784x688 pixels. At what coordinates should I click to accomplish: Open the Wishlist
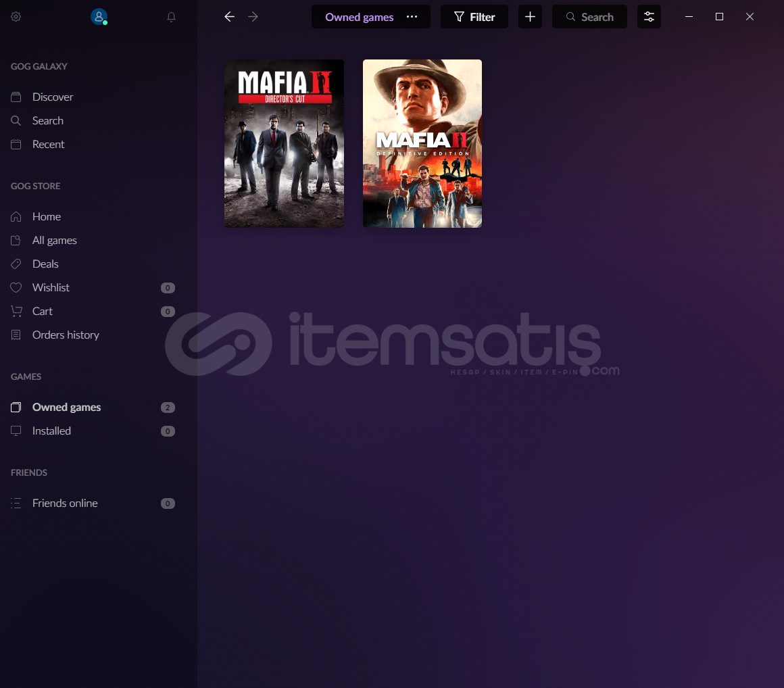(51, 287)
